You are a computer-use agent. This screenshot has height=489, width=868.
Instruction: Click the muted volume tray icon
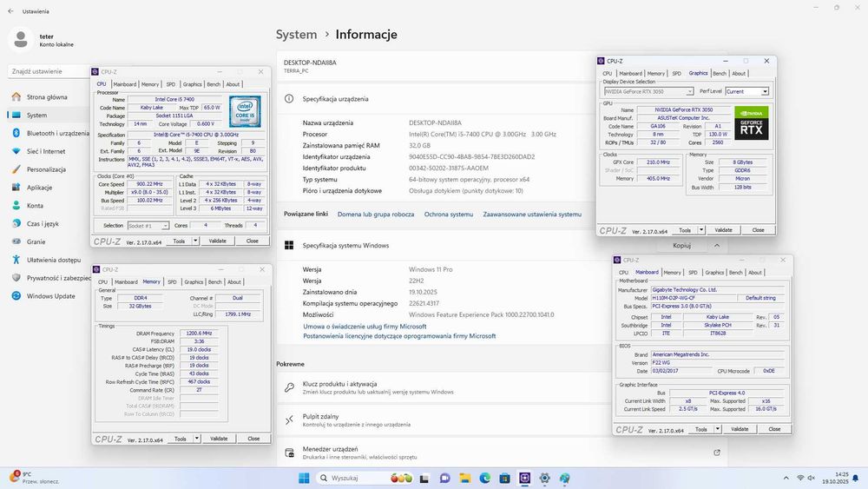tap(812, 478)
